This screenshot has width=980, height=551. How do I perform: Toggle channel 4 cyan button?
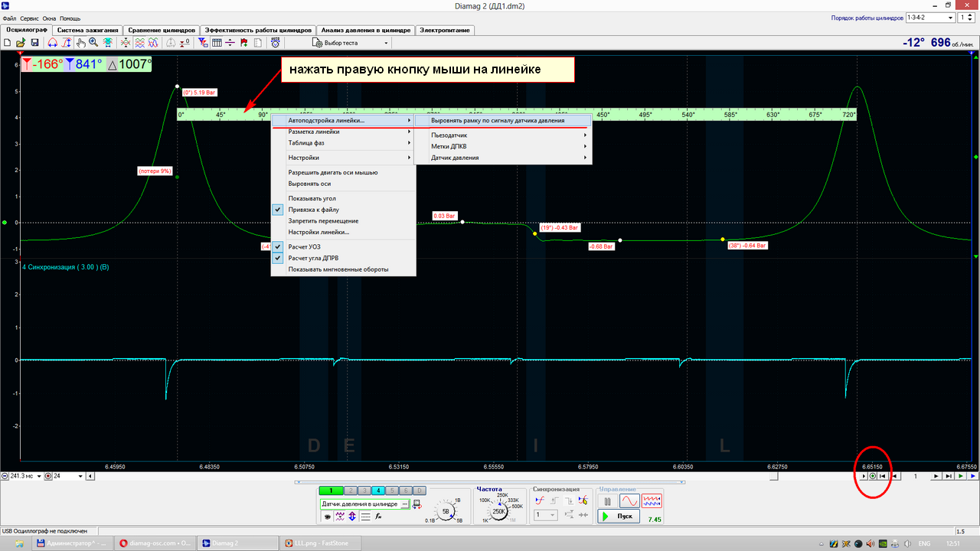(x=379, y=490)
